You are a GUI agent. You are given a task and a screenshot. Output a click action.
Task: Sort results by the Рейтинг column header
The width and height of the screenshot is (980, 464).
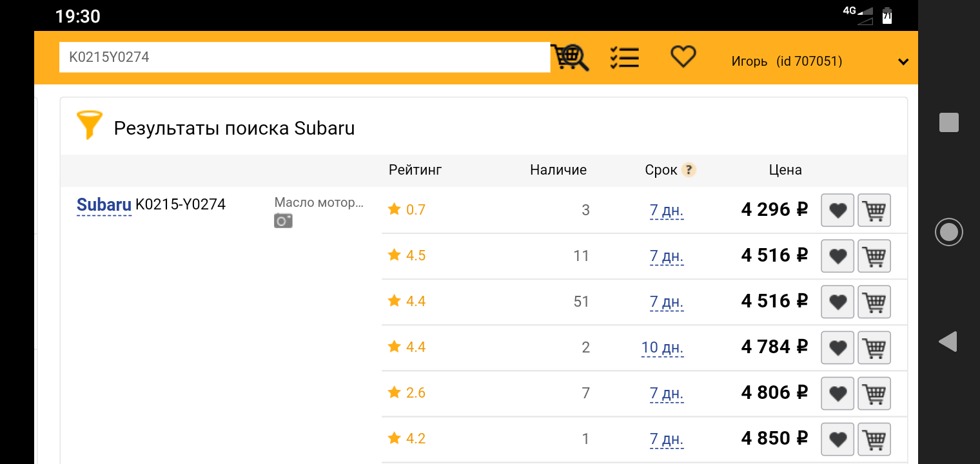415,170
